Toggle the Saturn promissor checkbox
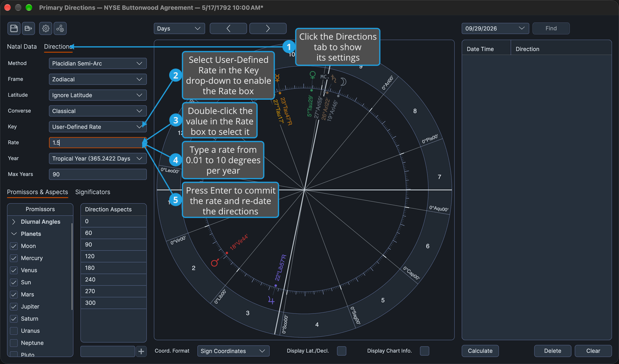This screenshot has height=364, width=619. click(x=14, y=319)
